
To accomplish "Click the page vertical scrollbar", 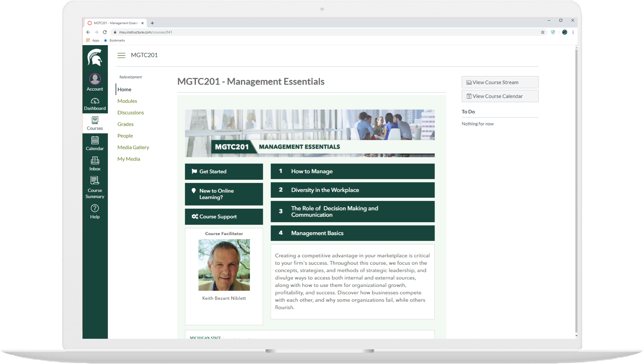I will [576, 190].
